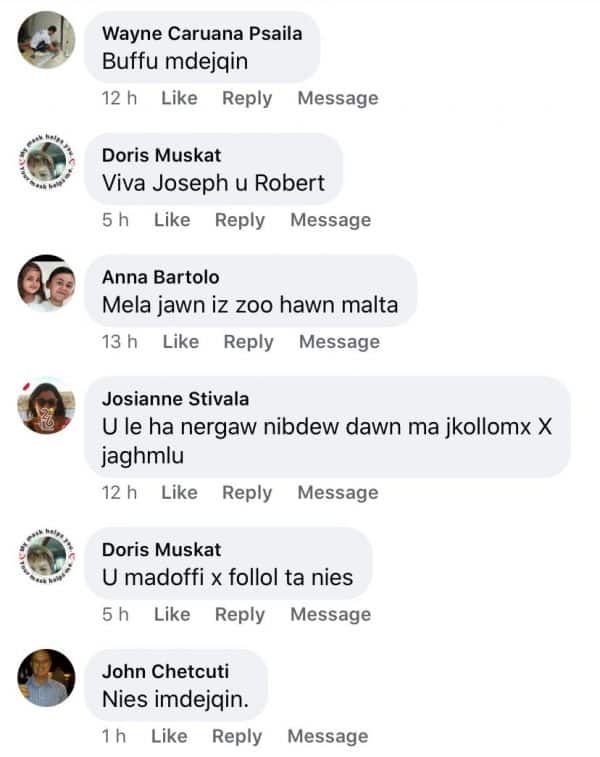Open John Chetcuti's name link
This screenshot has height=757, width=600.
[166, 672]
